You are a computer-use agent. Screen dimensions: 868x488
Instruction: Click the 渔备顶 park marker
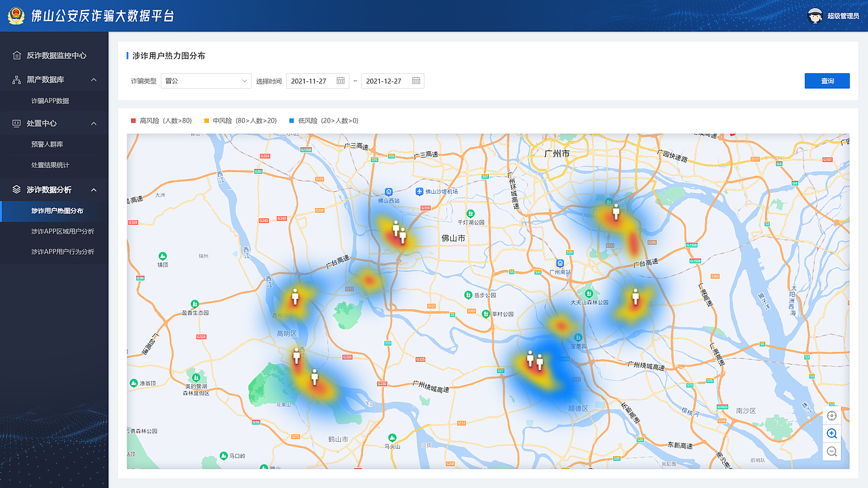coord(134,383)
